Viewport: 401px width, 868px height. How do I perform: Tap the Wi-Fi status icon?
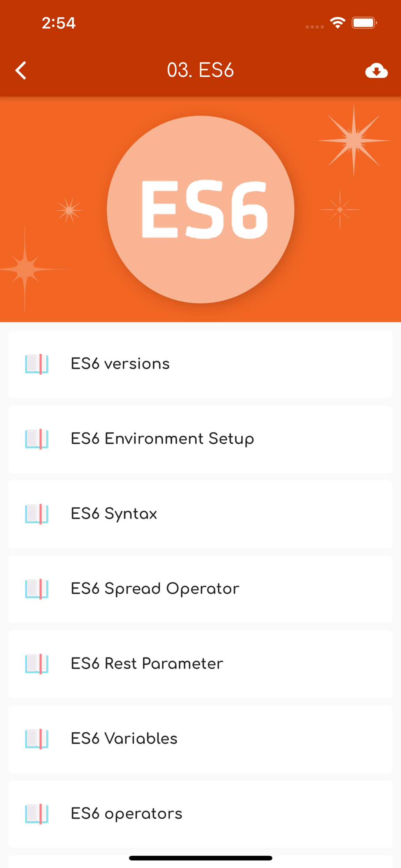click(338, 23)
